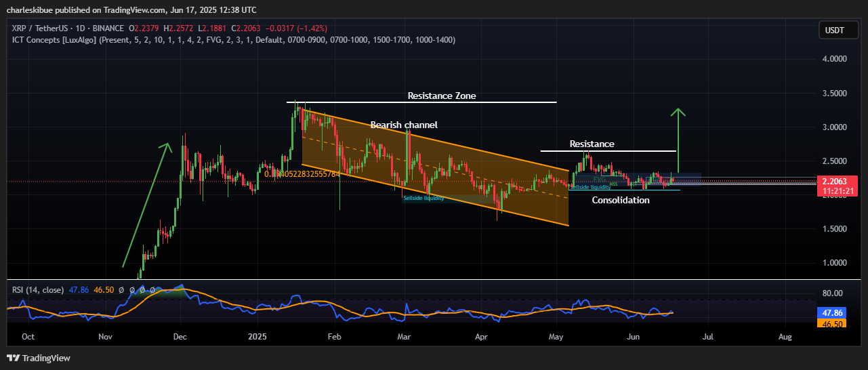
Task: Click the Dec label on the time axis
Action: click(180, 336)
